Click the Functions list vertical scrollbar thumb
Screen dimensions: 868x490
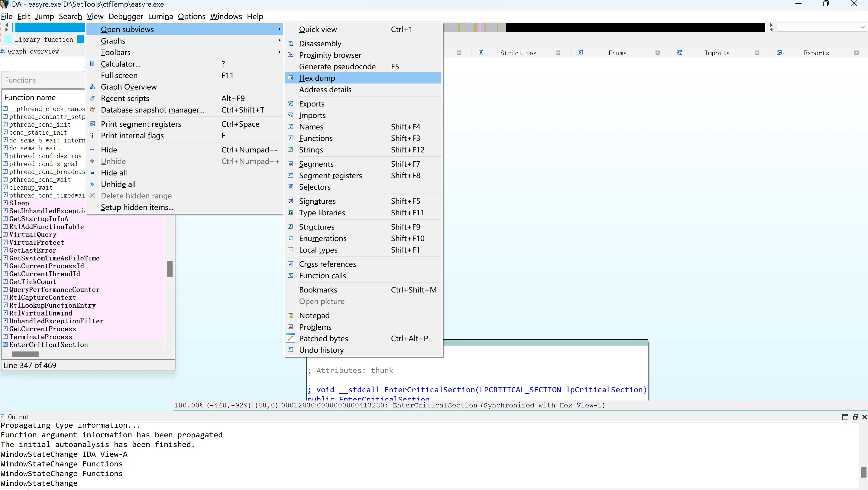coord(170,269)
